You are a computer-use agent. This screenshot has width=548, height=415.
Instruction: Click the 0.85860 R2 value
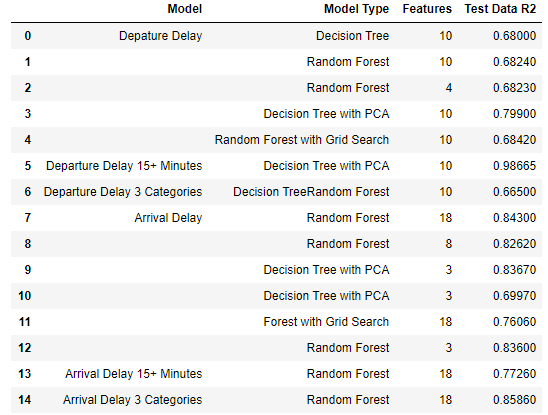point(514,400)
